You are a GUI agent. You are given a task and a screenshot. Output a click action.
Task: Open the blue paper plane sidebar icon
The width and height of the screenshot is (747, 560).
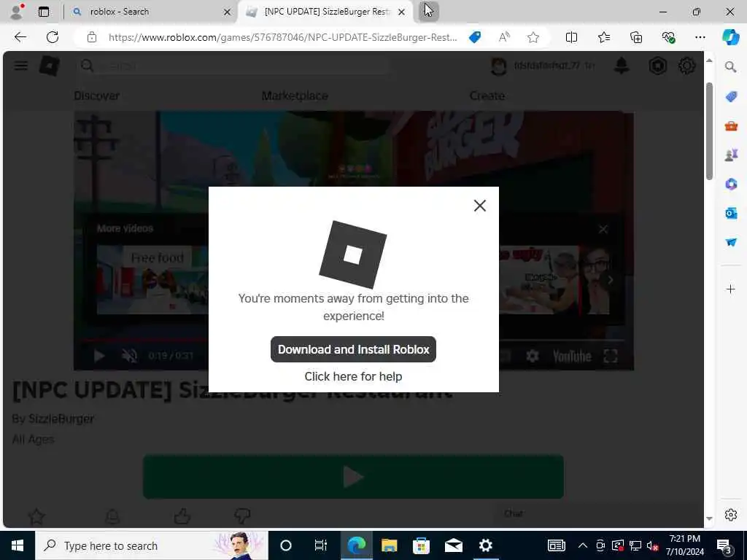pyautogui.click(x=731, y=242)
